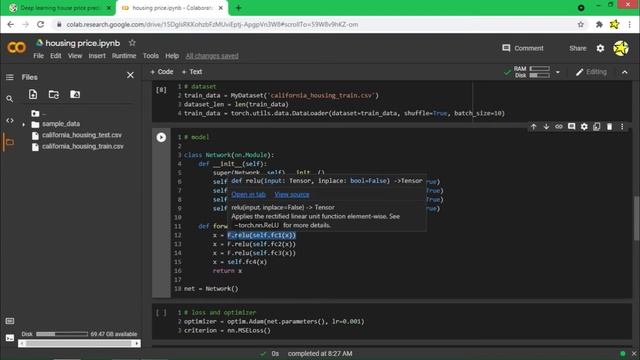Open a new browser tab

click(238, 8)
